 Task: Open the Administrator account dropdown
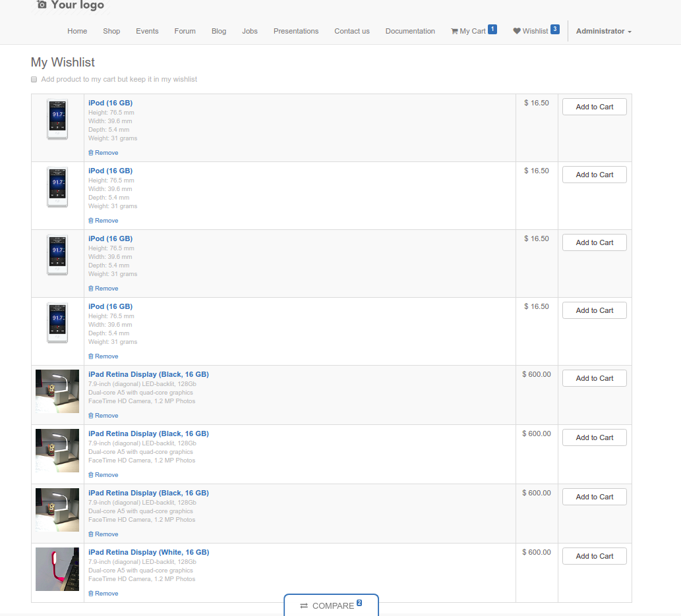click(x=602, y=30)
